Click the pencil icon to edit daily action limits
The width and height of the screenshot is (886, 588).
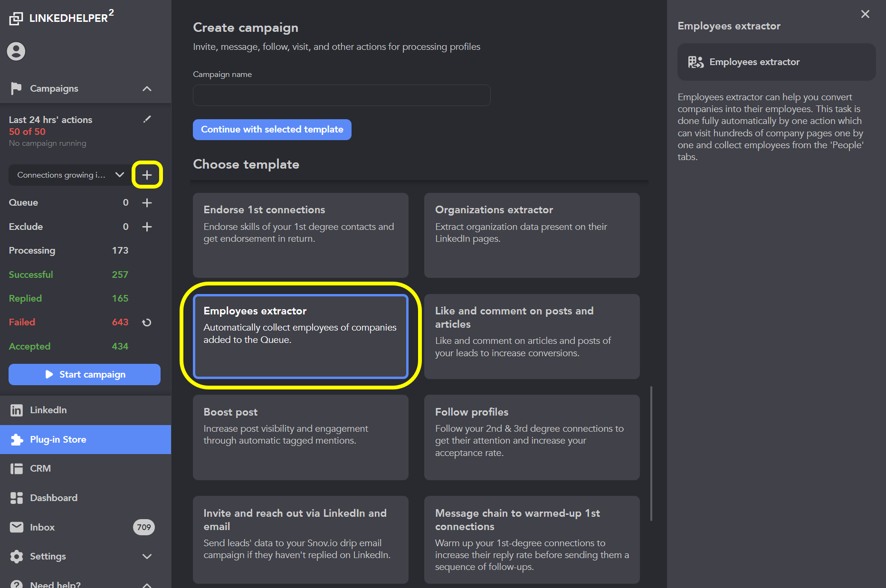[x=147, y=119]
